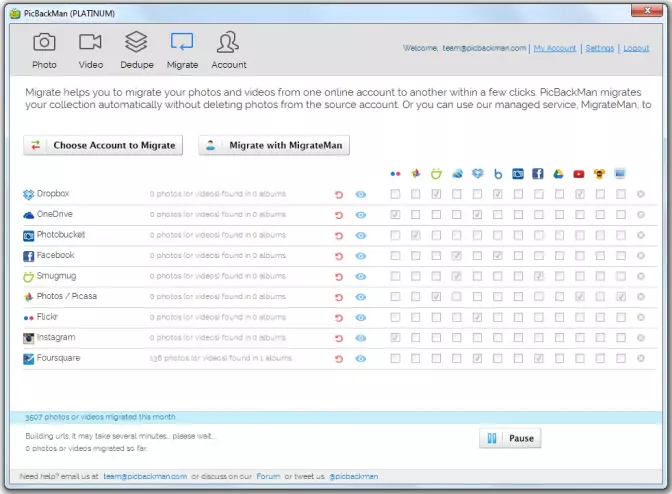Click the Photobucket account name
This screenshot has height=494, width=672.
click(x=61, y=235)
